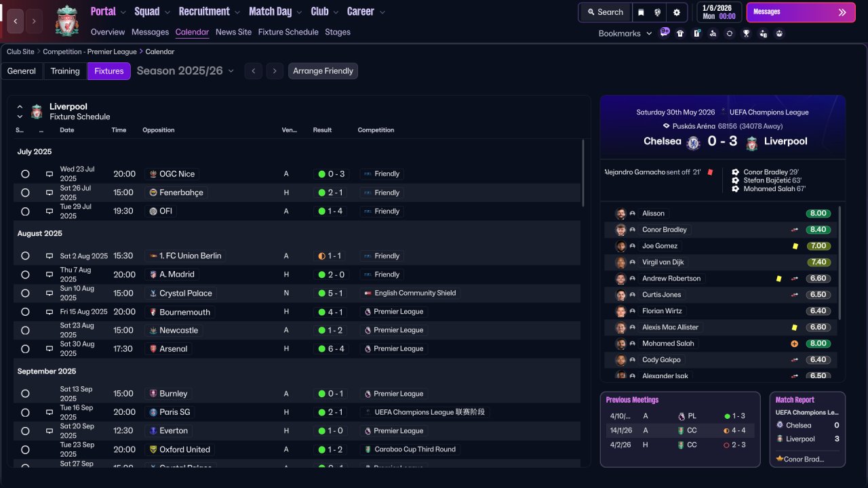The image size is (868, 488).
Task: Go to previous season with left chevron
Action: 254,71
